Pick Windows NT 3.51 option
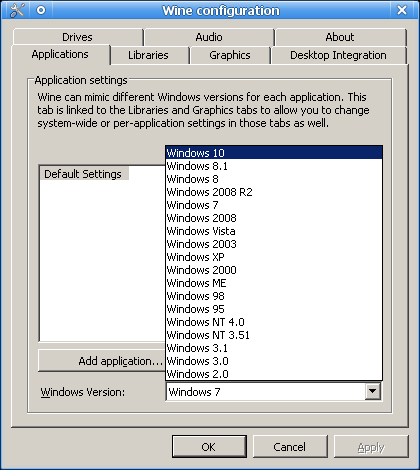 click(x=274, y=335)
